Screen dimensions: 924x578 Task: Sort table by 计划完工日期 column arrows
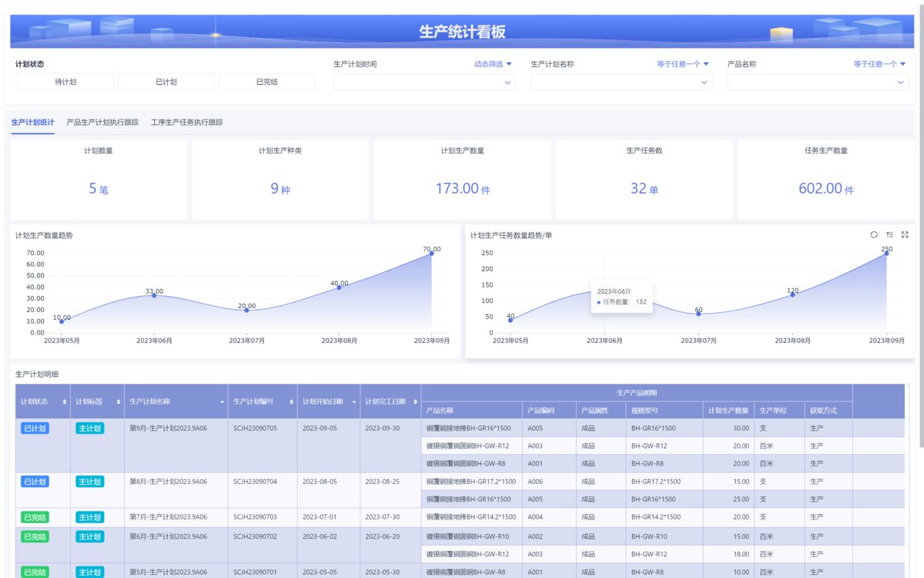[x=416, y=402]
